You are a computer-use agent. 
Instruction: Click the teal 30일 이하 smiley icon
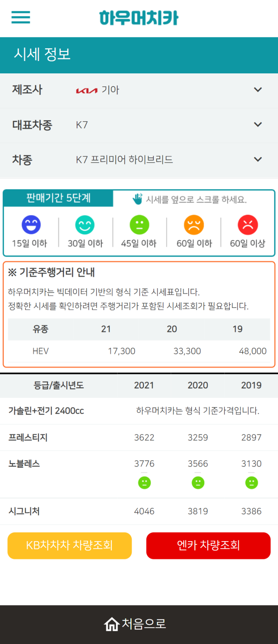click(x=85, y=225)
